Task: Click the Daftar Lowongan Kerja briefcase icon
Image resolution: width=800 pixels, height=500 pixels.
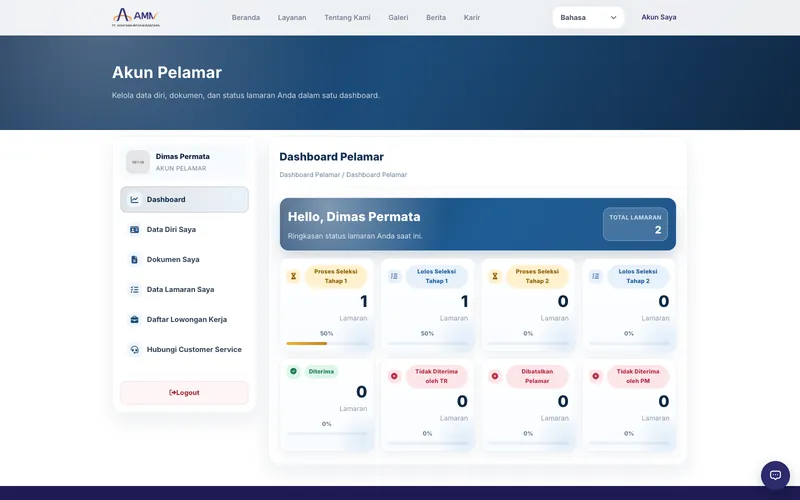Action: point(134,319)
